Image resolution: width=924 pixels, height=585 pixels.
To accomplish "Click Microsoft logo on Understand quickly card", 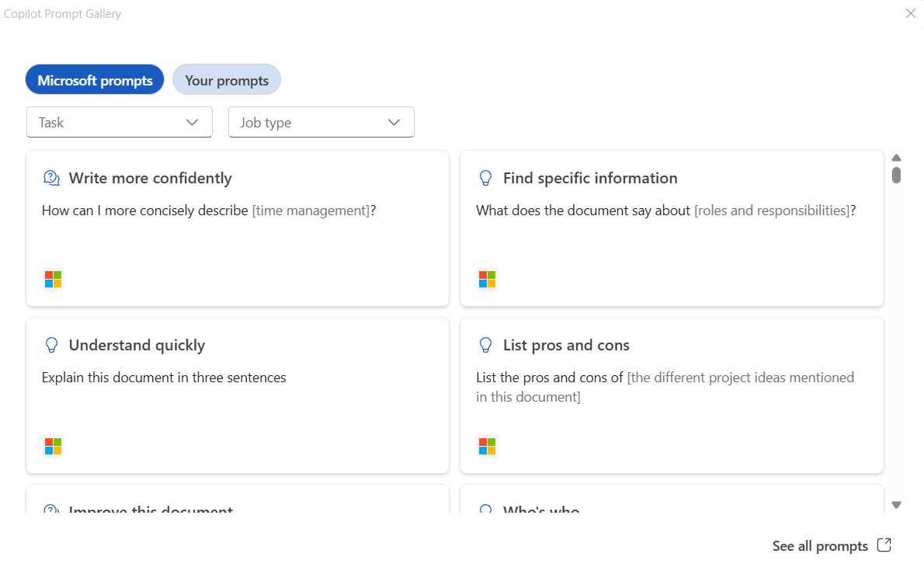I will (x=53, y=446).
